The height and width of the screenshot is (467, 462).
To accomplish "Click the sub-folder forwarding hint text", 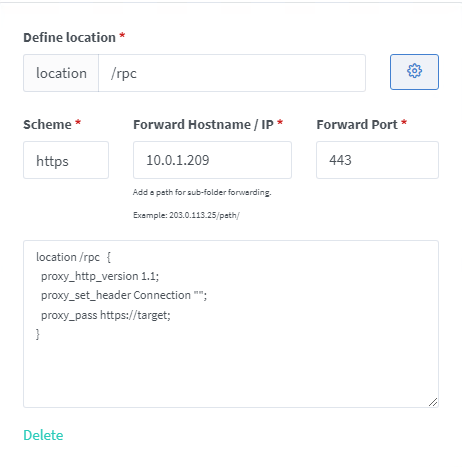I will (x=202, y=192).
